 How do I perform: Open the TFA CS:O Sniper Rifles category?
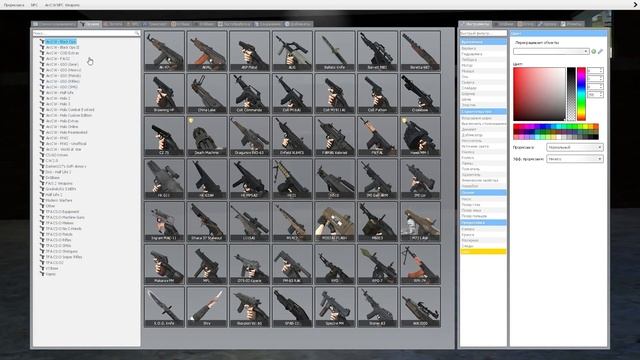tap(64, 257)
